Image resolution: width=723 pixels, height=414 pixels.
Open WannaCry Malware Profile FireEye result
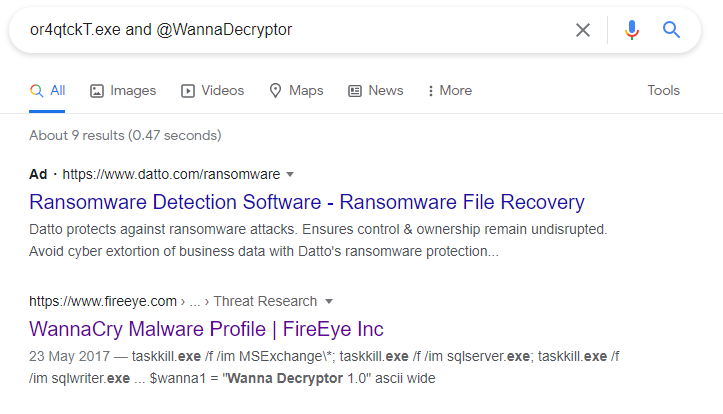click(206, 329)
